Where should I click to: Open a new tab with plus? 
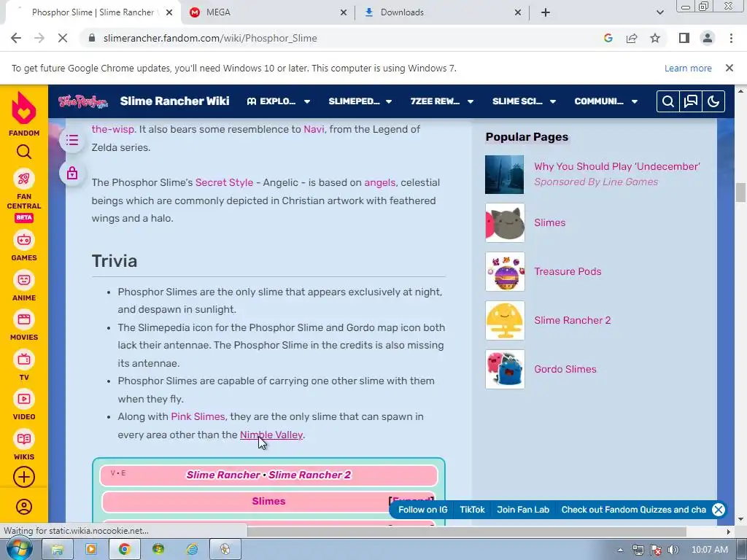click(x=546, y=12)
